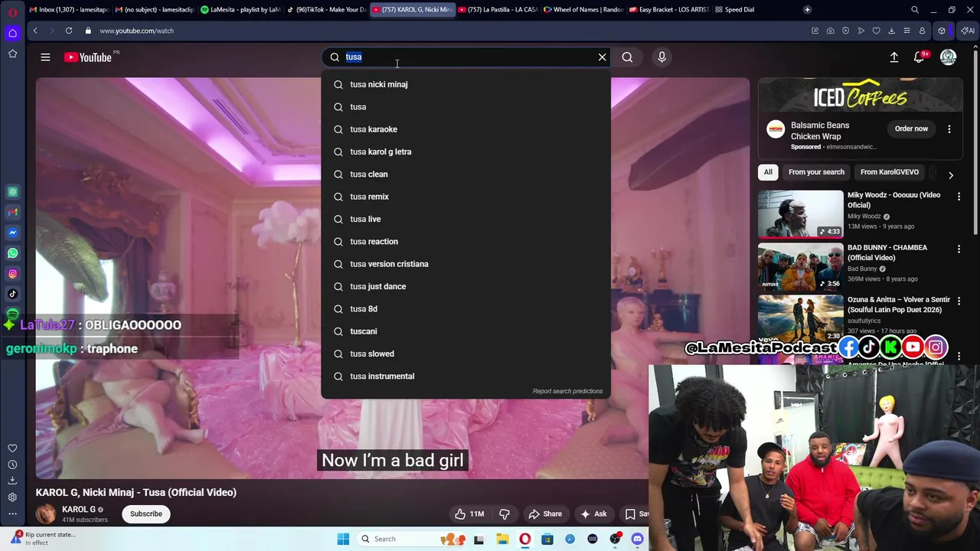The height and width of the screenshot is (551, 980).
Task: Choose suggestion tusa nicki minaj
Action: (465, 84)
